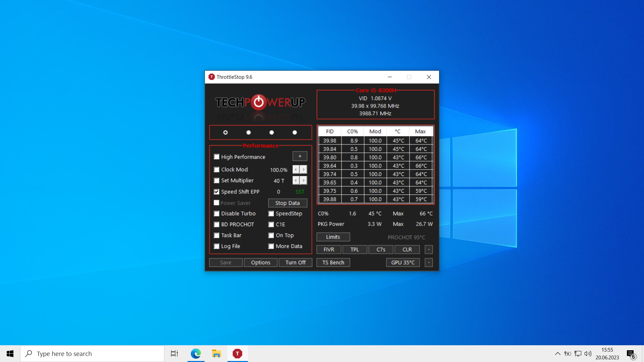Decrease Set Multiplier with left arrow
The image size is (644, 362).
pos(296,180)
